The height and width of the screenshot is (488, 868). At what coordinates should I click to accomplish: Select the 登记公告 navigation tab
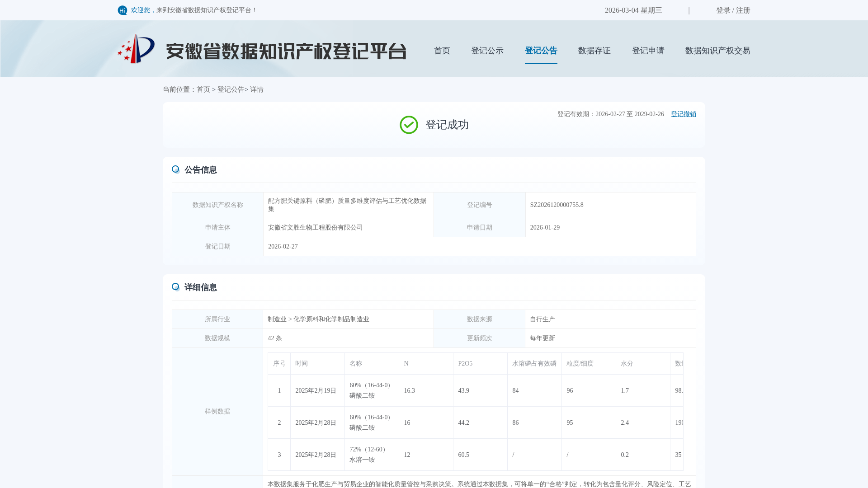tap(541, 51)
